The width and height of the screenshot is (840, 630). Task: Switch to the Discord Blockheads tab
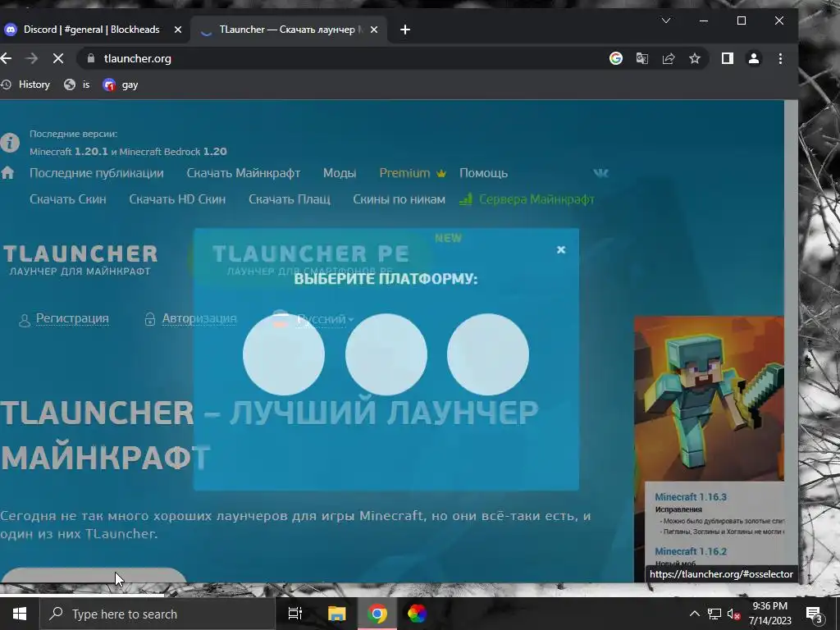coord(91,30)
